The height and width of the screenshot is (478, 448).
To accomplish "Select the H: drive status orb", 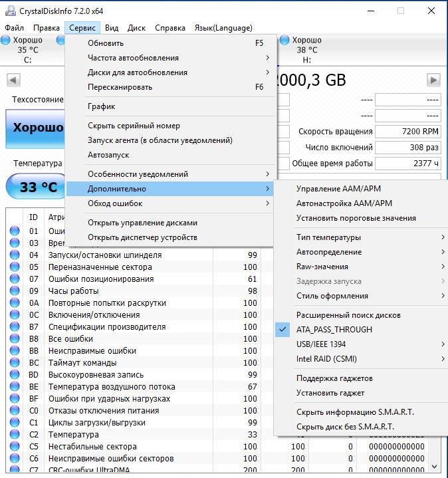I will click(284, 40).
